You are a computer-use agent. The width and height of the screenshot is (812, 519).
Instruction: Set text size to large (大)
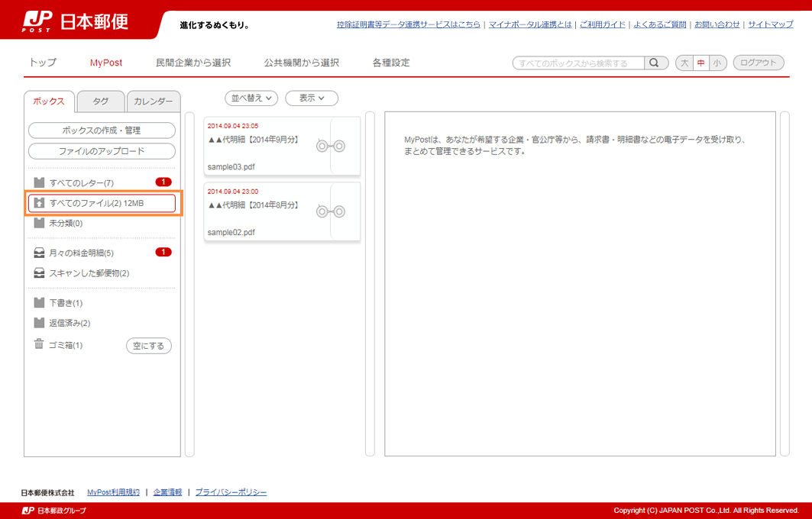click(x=684, y=63)
